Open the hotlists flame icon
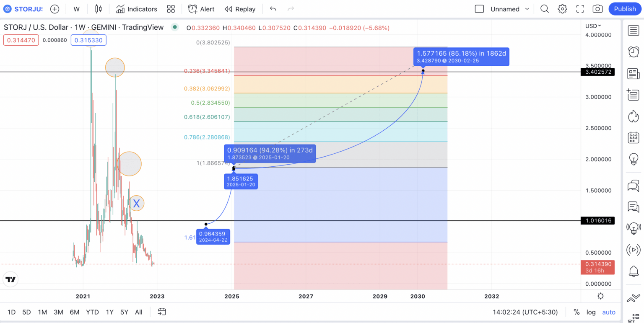 coord(633,116)
